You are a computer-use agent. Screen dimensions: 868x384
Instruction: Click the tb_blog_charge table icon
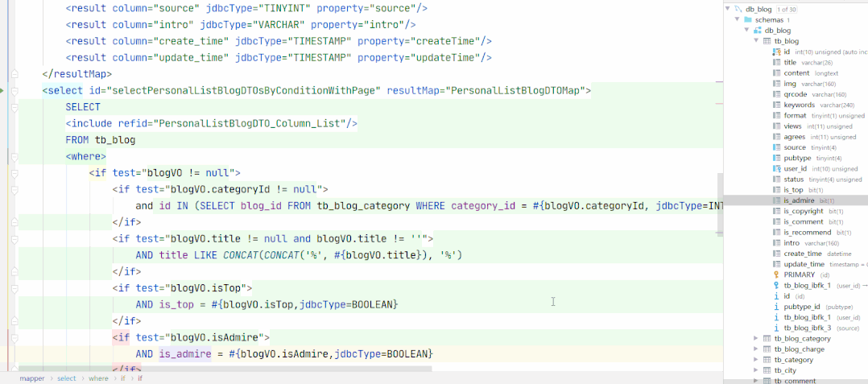click(767, 349)
